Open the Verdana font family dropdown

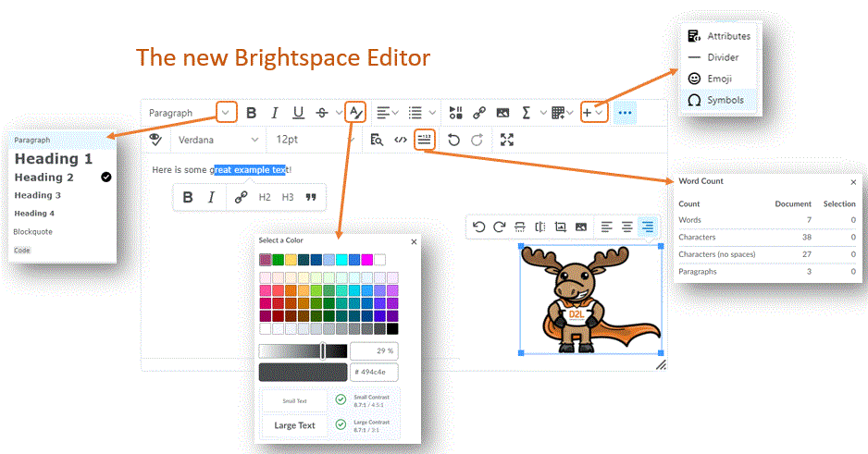[x=217, y=140]
